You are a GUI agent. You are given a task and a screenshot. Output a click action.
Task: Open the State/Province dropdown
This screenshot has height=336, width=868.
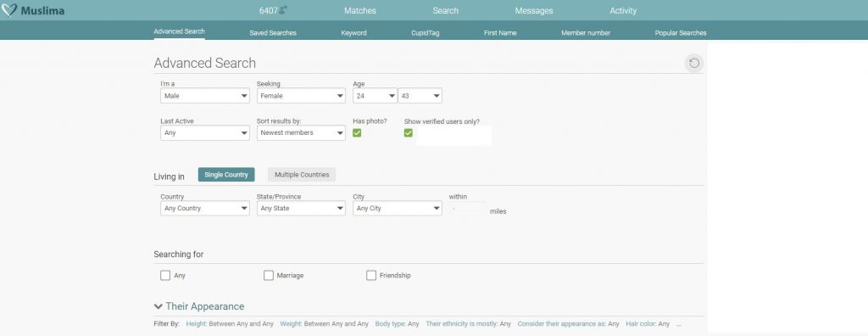[x=301, y=209]
